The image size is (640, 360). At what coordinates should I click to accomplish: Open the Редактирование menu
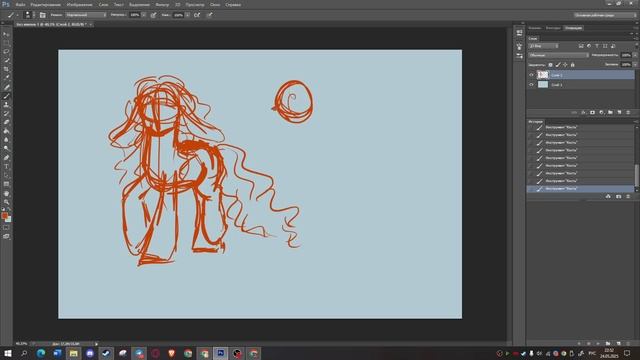click(x=45, y=4)
